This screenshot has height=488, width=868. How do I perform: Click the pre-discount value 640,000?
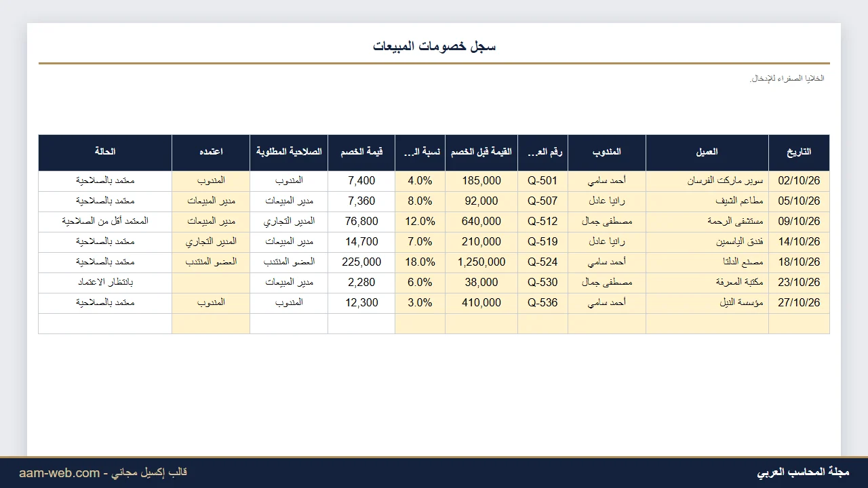click(x=481, y=222)
